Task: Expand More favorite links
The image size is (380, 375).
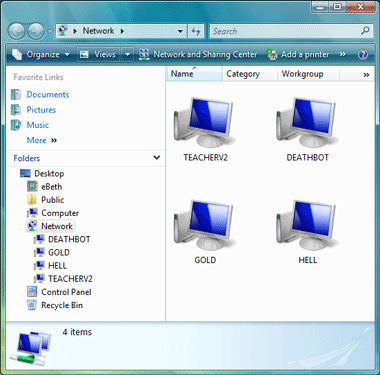Action: click(42, 140)
